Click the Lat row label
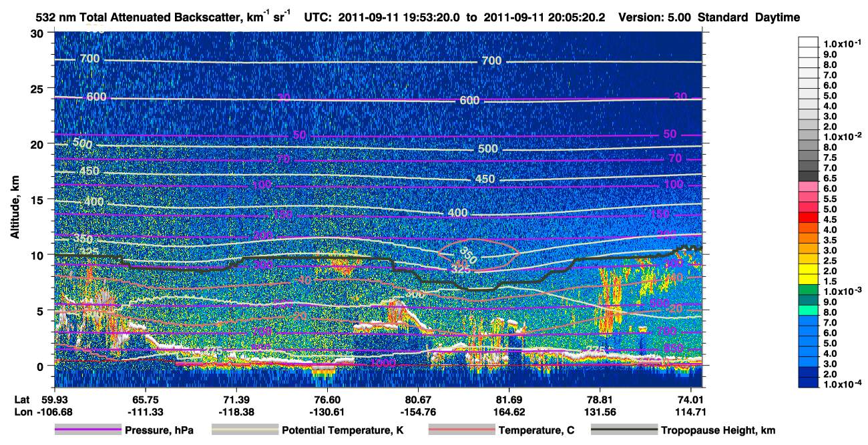868x445 pixels. click(22, 399)
